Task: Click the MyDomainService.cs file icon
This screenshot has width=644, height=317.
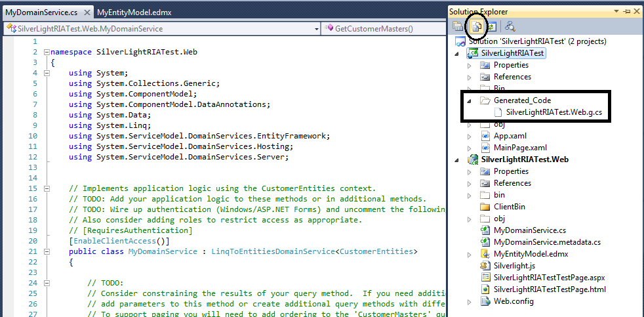Action: pos(485,230)
